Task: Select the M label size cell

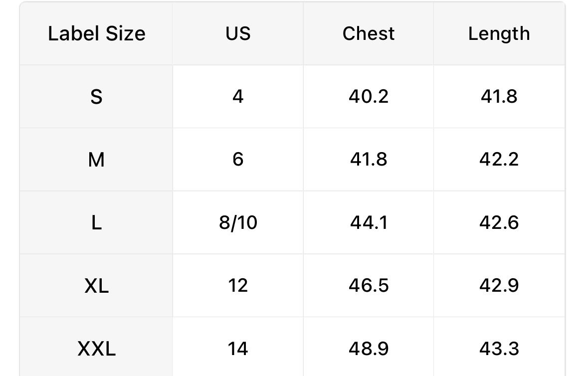Action: click(x=97, y=160)
